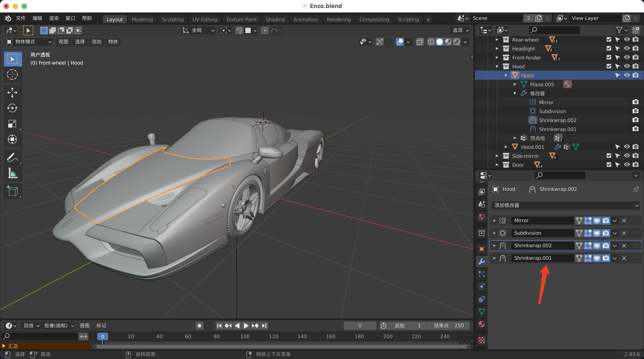Image resolution: width=644 pixels, height=359 pixels.
Task: Activate the Scale tool
Action: 12,123
